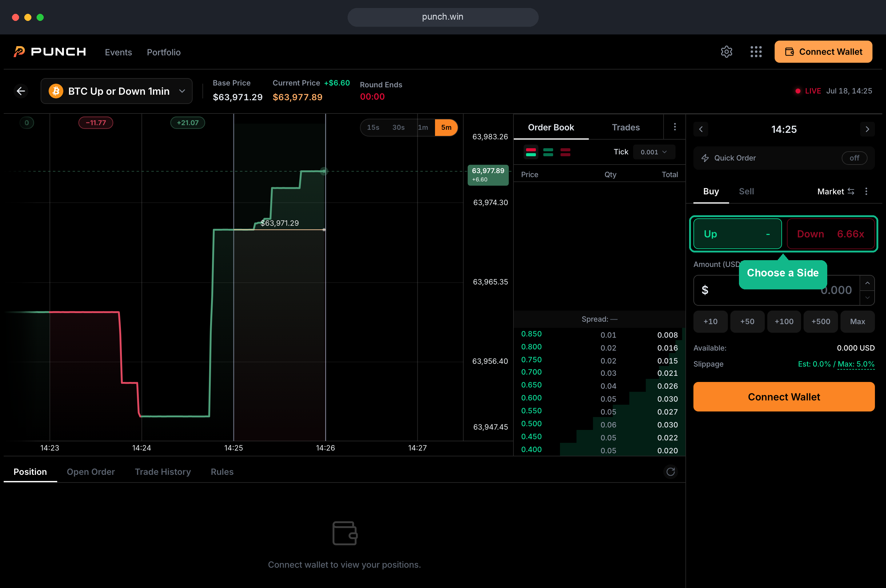This screenshot has width=886, height=588.
Task: Open the Trade History tab
Action: click(163, 471)
